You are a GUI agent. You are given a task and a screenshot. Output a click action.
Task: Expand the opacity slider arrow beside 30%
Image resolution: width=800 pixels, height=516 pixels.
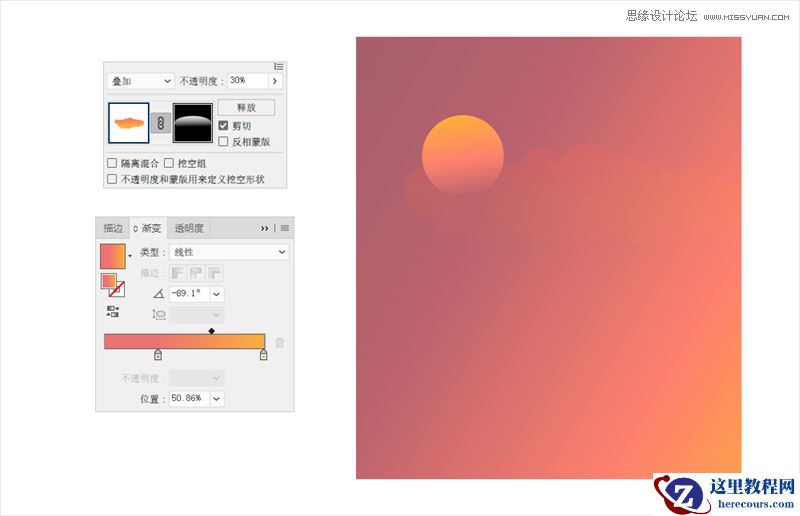(x=275, y=81)
